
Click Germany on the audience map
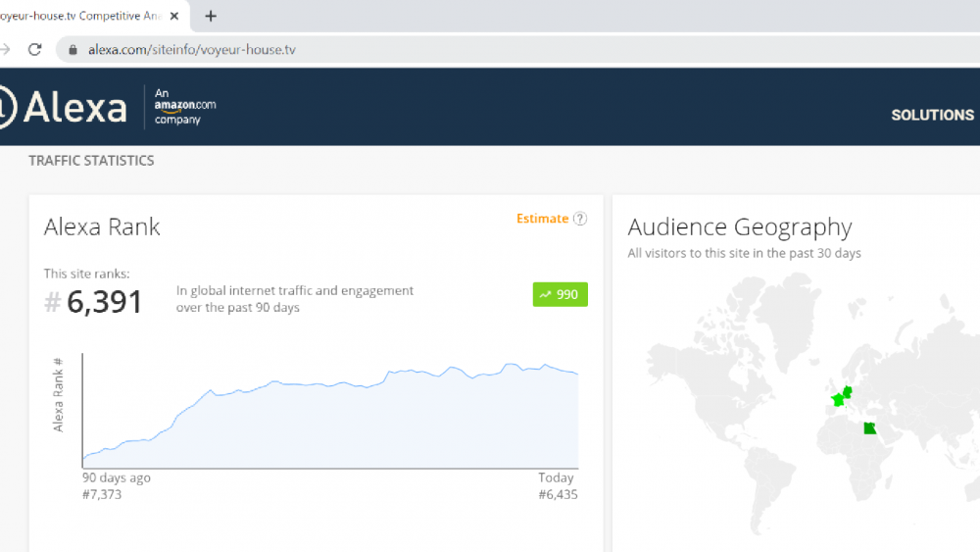click(849, 391)
